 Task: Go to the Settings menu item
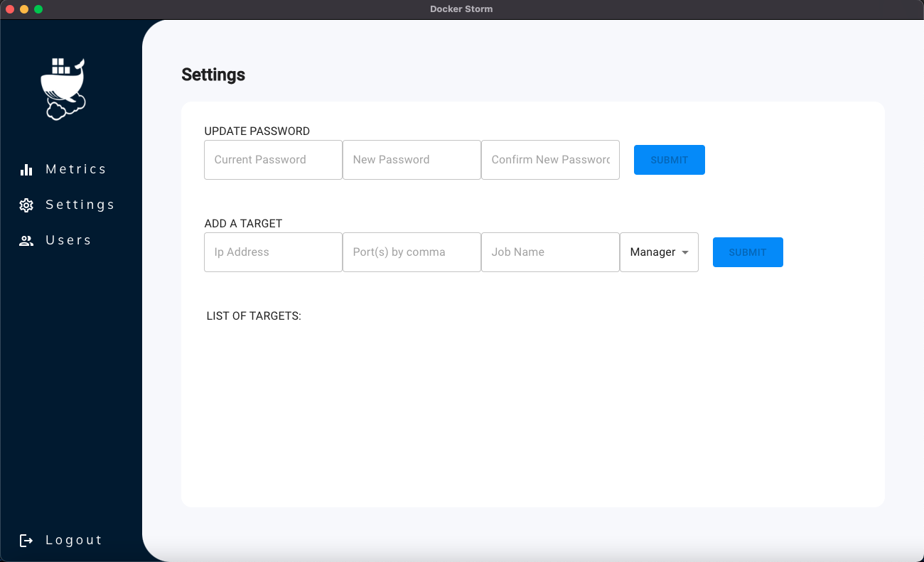pos(80,205)
